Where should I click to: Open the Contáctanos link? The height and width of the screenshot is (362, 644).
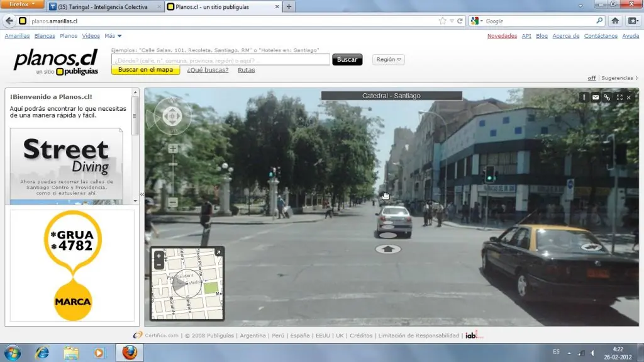pos(601,36)
